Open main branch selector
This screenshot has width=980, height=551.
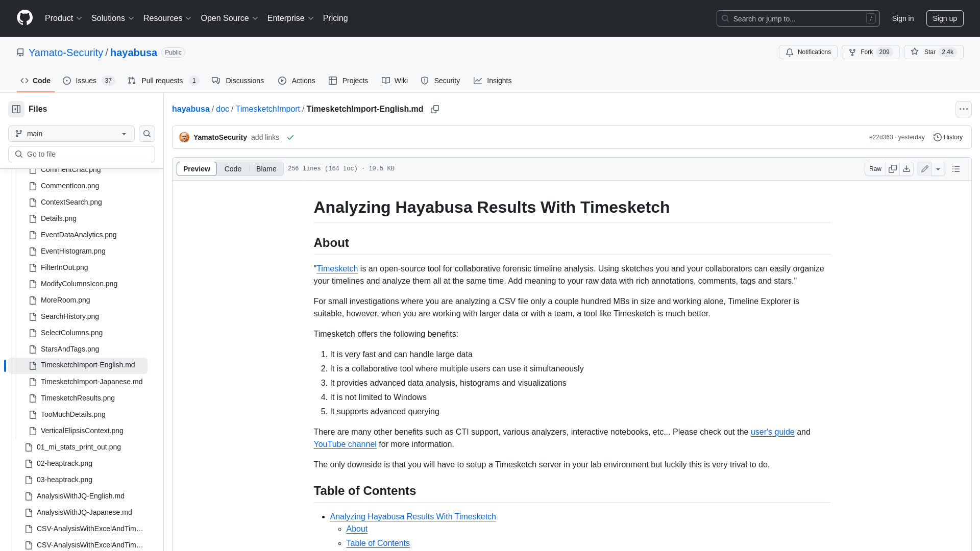point(71,134)
